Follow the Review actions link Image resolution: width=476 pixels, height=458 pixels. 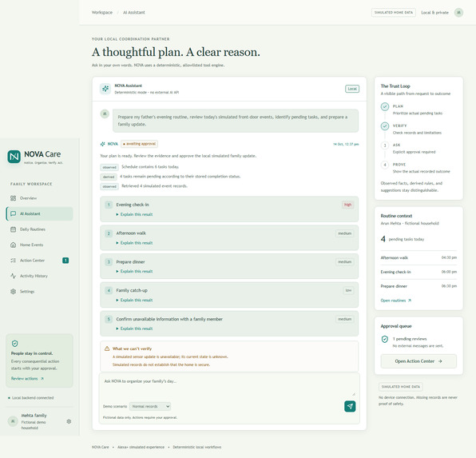click(x=27, y=379)
